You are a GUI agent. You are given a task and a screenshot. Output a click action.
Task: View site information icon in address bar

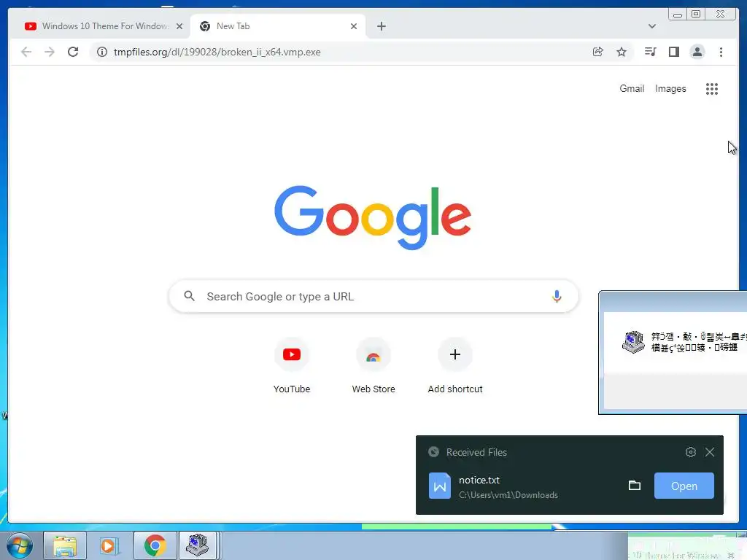[x=102, y=52]
